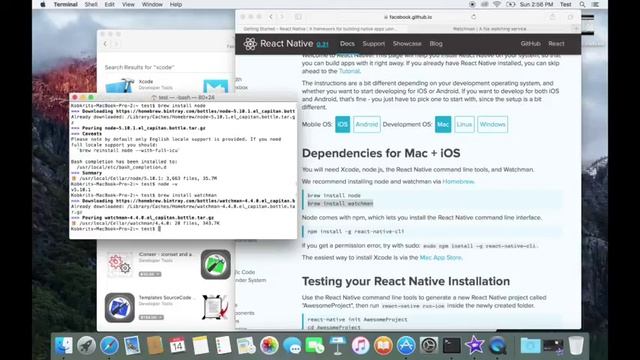Open Showcase in React Native navbar
The image size is (640, 360).
point(407,44)
